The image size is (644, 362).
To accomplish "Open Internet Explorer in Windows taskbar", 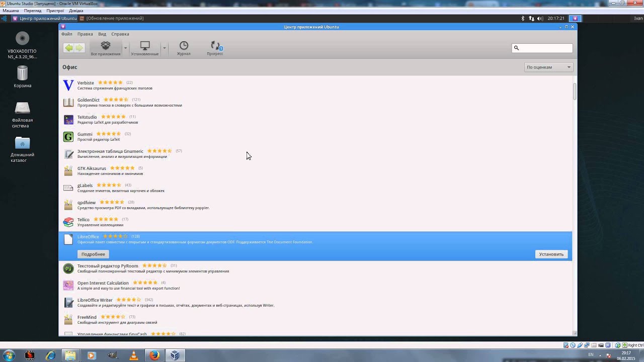I will click(50, 355).
